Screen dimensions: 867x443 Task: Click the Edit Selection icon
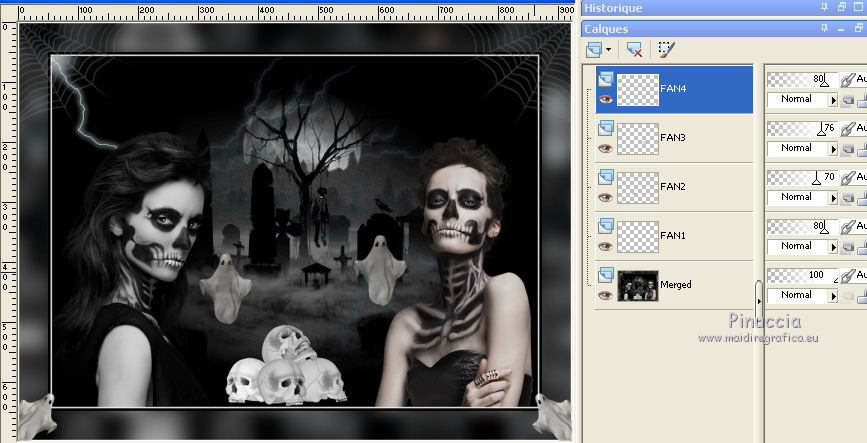667,50
